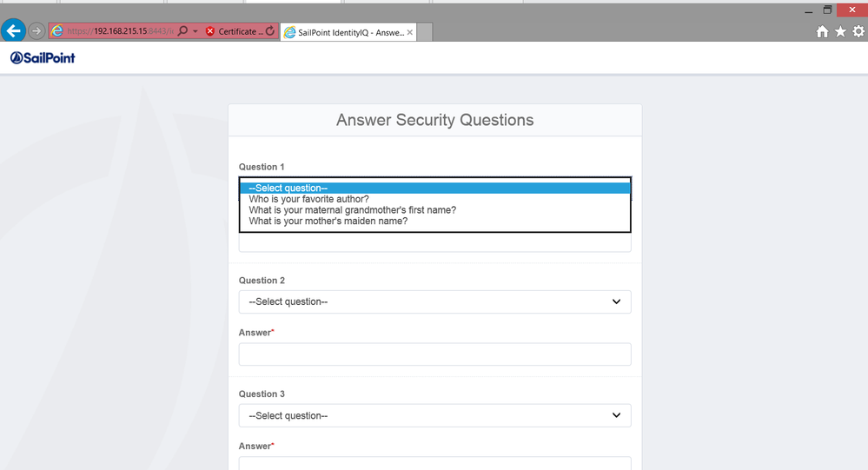Expand the Question 3 select dropdown
The image size is (868, 470).
434,415
